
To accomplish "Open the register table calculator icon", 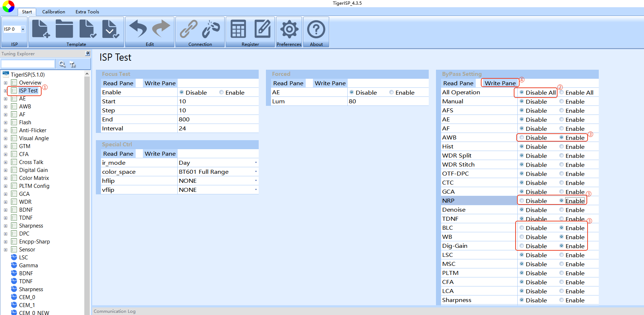I will pyautogui.click(x=238, y=29).
